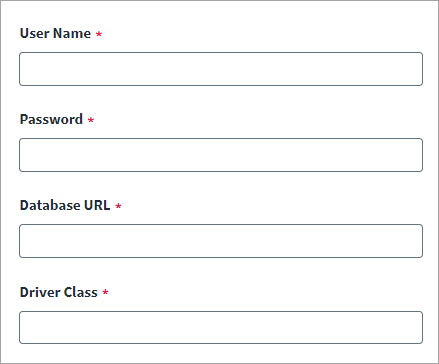Image resolution: width=439 pixels, height=364 pixels.
Task: Click the required marker beside Driver Class
Action: [105, 292]
